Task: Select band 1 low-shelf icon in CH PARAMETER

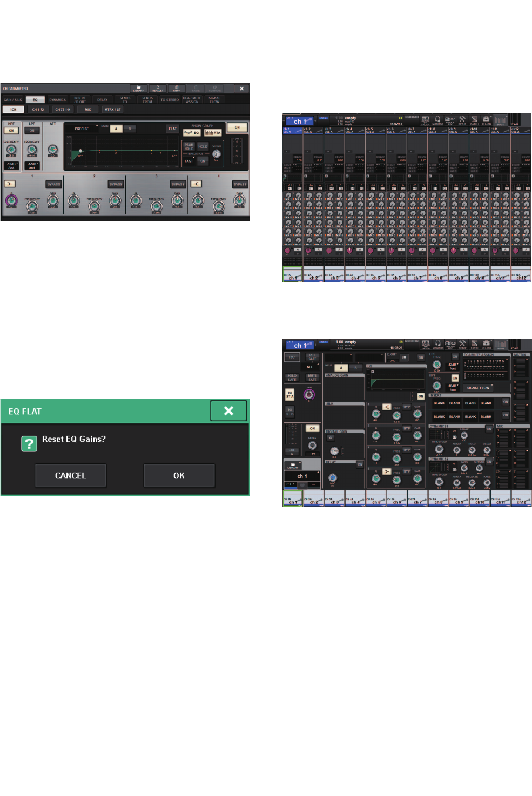Action: point(10,184)
